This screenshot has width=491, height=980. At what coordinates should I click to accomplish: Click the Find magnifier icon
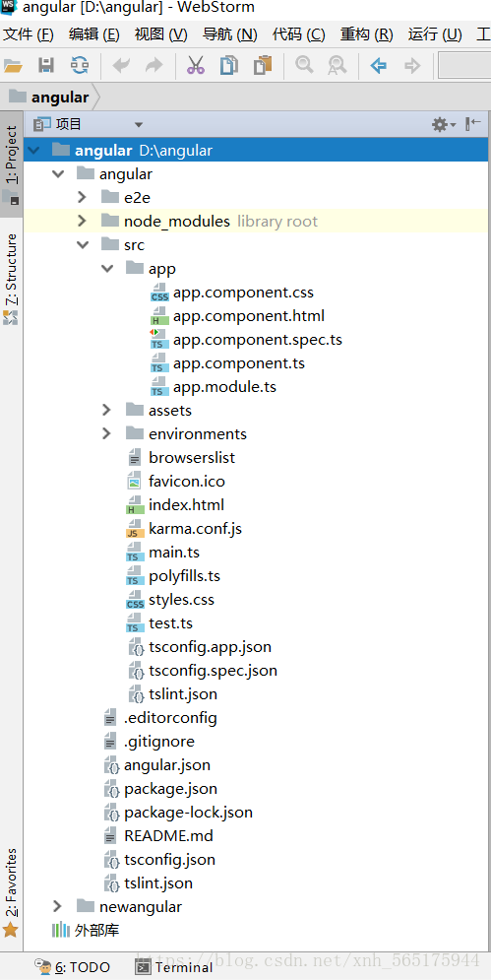(x=304, y=66)
